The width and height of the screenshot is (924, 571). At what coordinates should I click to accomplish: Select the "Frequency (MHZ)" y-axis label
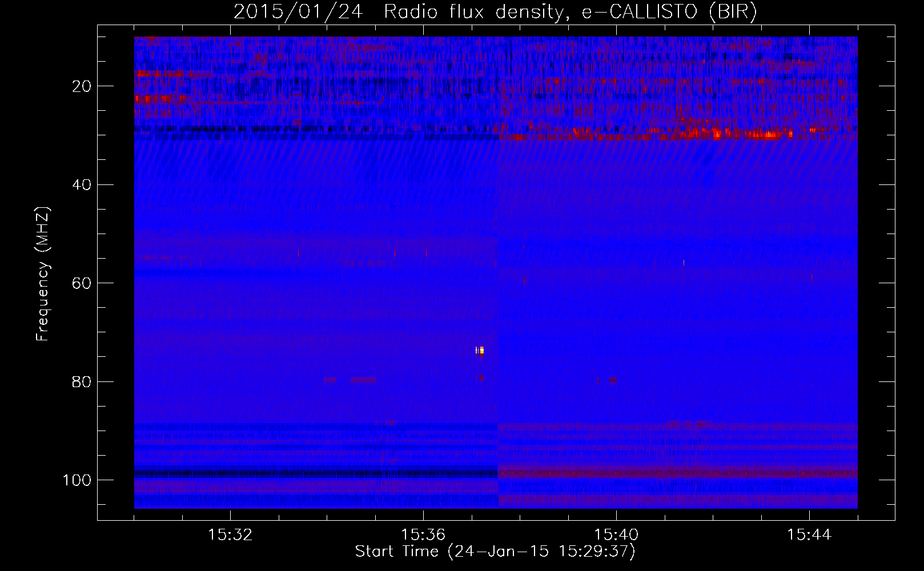click(43, 274)
